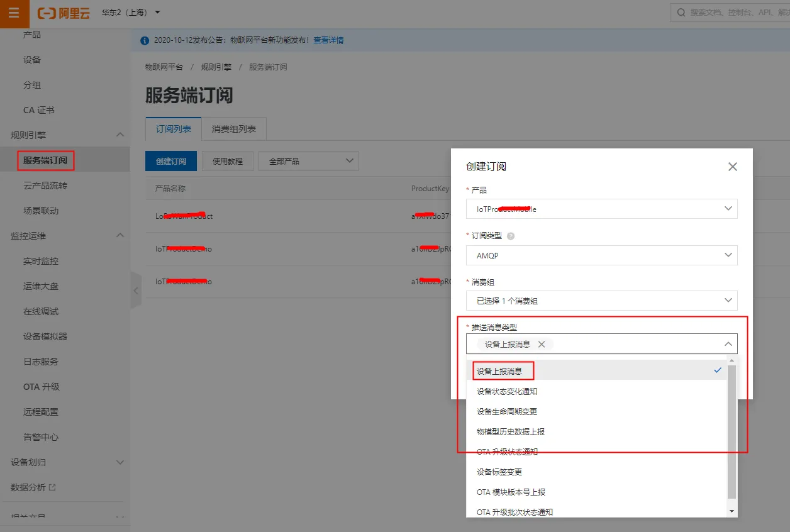Open 告警中心 in the sidebar

[41, 437]
